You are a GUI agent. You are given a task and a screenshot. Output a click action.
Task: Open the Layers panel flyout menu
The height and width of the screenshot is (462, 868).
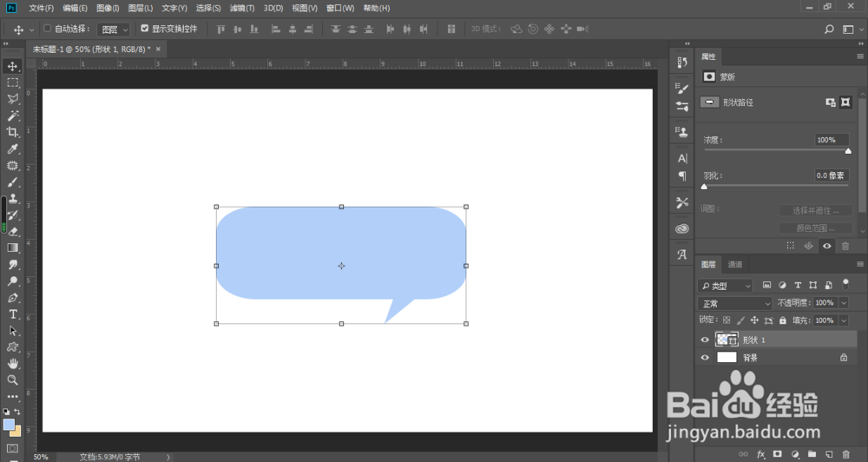click(x=859, y=264)
